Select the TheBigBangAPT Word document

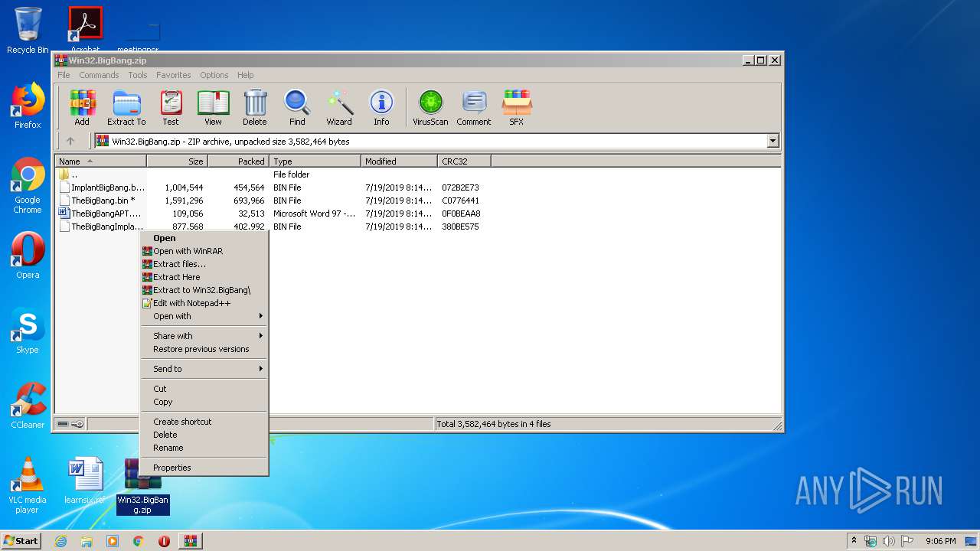coord(101,214)
